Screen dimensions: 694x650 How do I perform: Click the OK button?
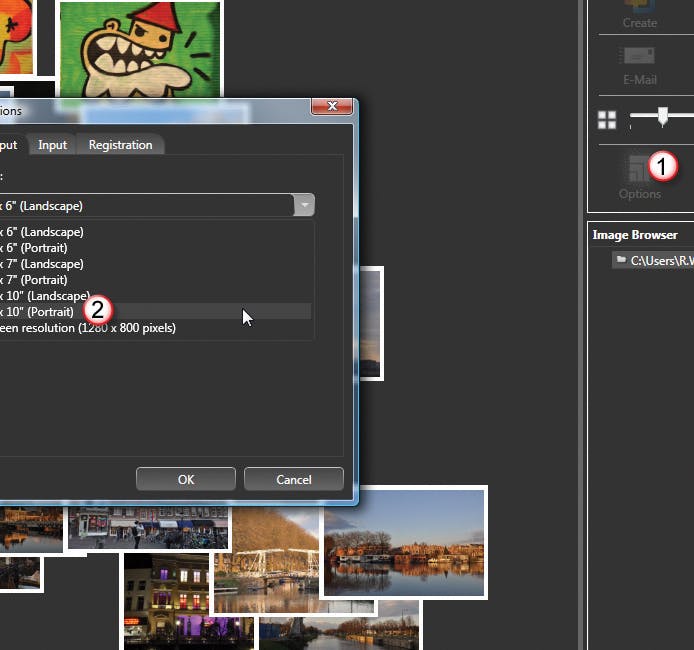coord(186,479)
